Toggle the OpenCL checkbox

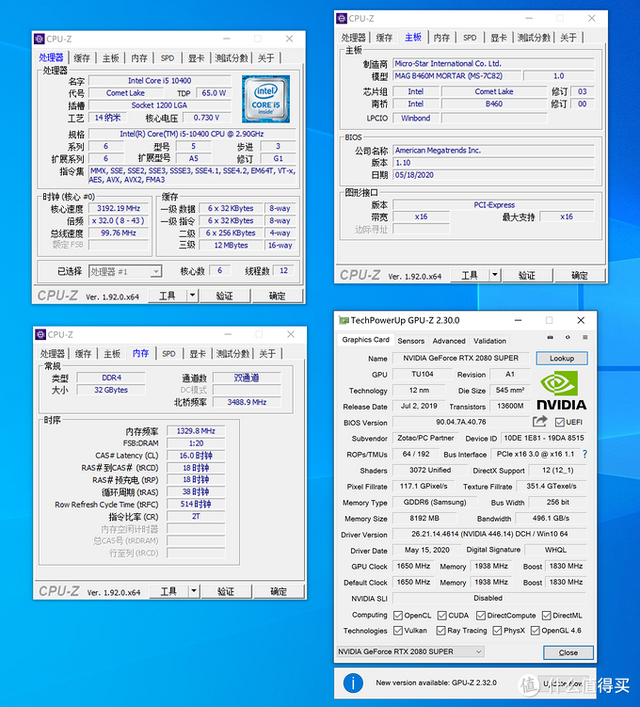point(398,615)
